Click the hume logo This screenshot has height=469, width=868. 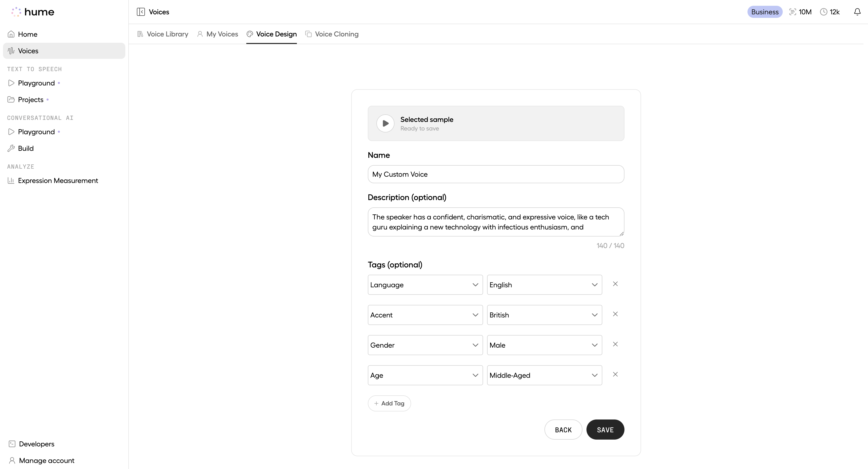coord(33,12)
